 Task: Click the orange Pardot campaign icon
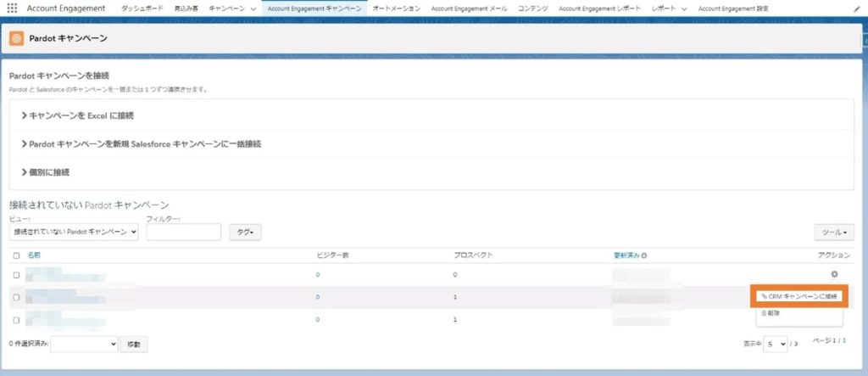pos(17,39)
